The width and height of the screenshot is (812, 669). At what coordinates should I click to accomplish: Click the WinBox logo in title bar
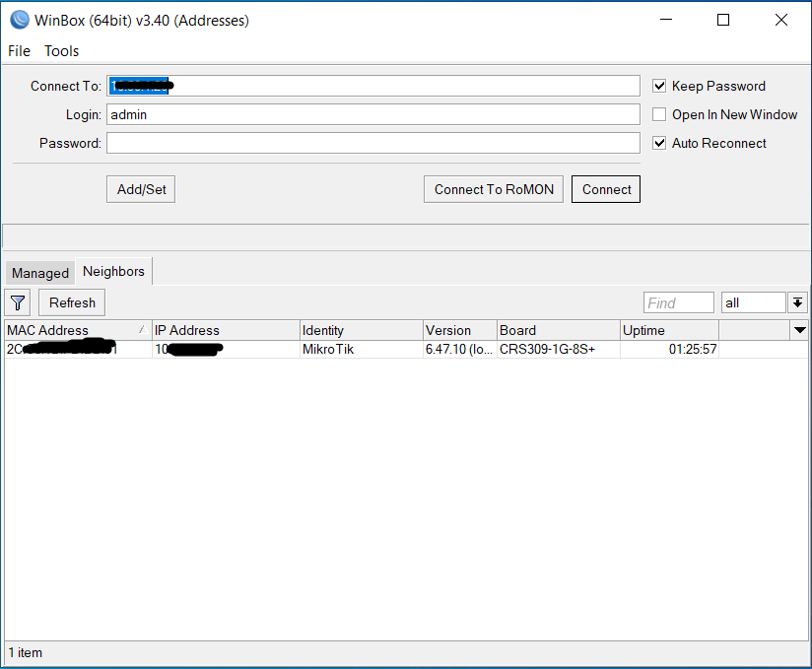(x=20, y=20)
